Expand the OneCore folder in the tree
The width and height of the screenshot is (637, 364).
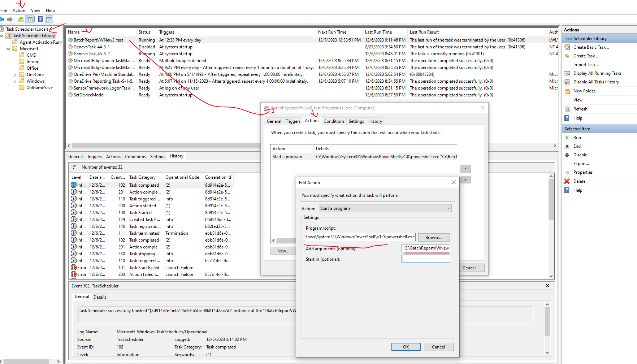click(x=15, y=75)
